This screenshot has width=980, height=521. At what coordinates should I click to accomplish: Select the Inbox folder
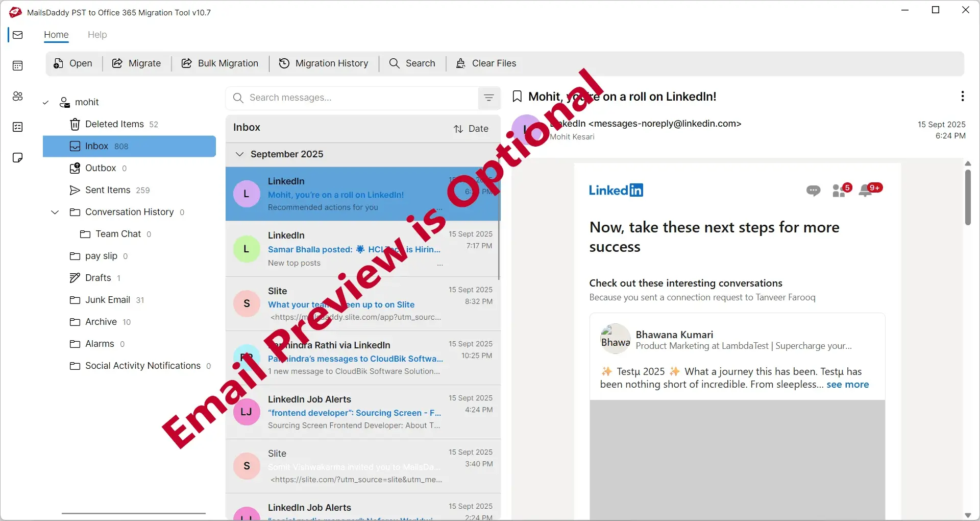point(129,146)
